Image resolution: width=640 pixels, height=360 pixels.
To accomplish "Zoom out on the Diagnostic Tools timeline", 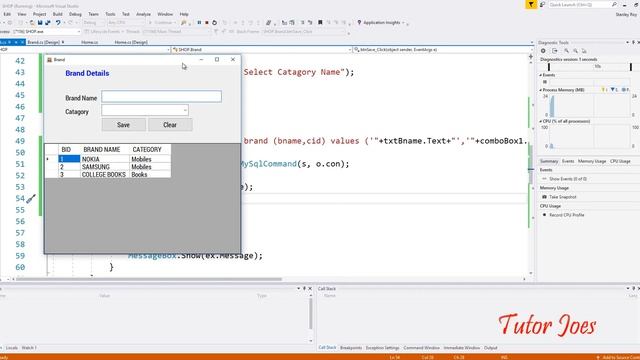I will point(575,51).
